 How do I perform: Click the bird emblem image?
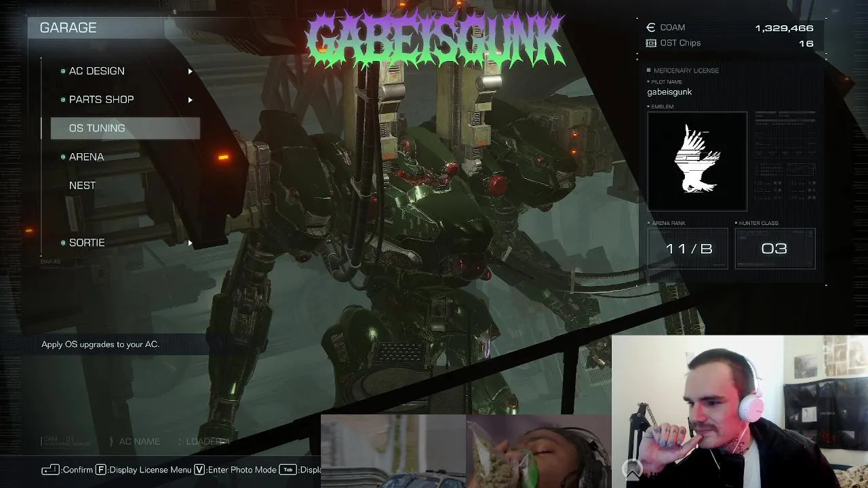pos(697,161)
